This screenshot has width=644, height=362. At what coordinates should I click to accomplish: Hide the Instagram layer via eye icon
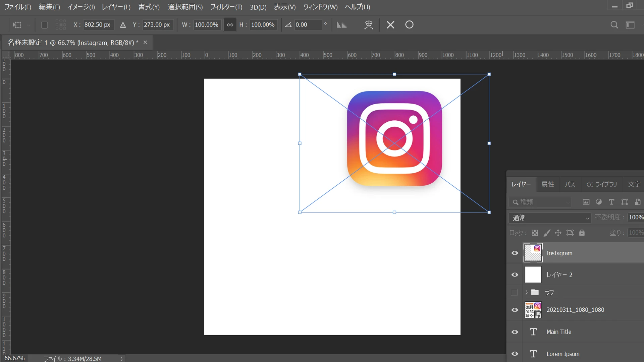click(515, 253)
